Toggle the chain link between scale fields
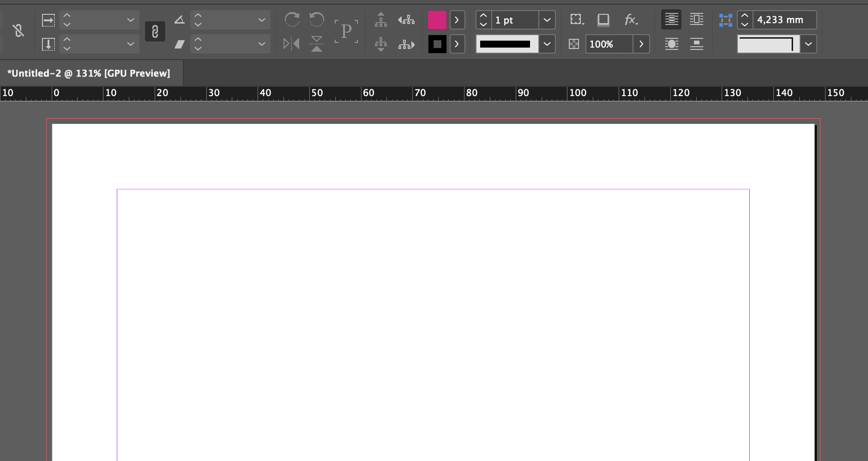This screenshot has height=461, width=868. [155, 31]
